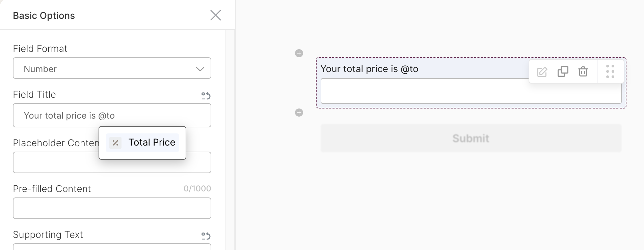
Task: Select Total Price from suggestion popup
Action: coord(142,143)
